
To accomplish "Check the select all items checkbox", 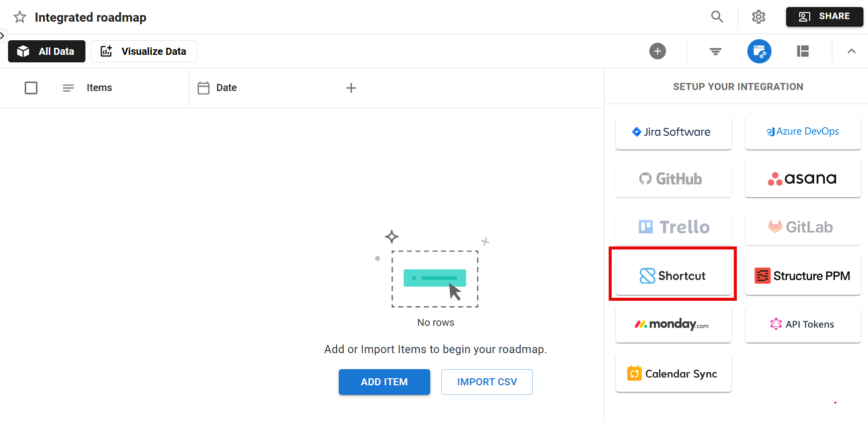I will 31,88.
